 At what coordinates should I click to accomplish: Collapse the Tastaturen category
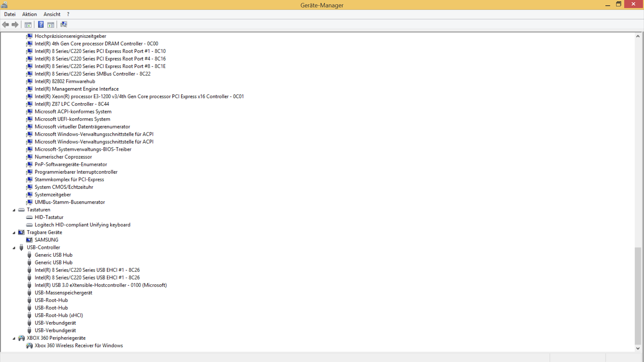pos(14,210)
